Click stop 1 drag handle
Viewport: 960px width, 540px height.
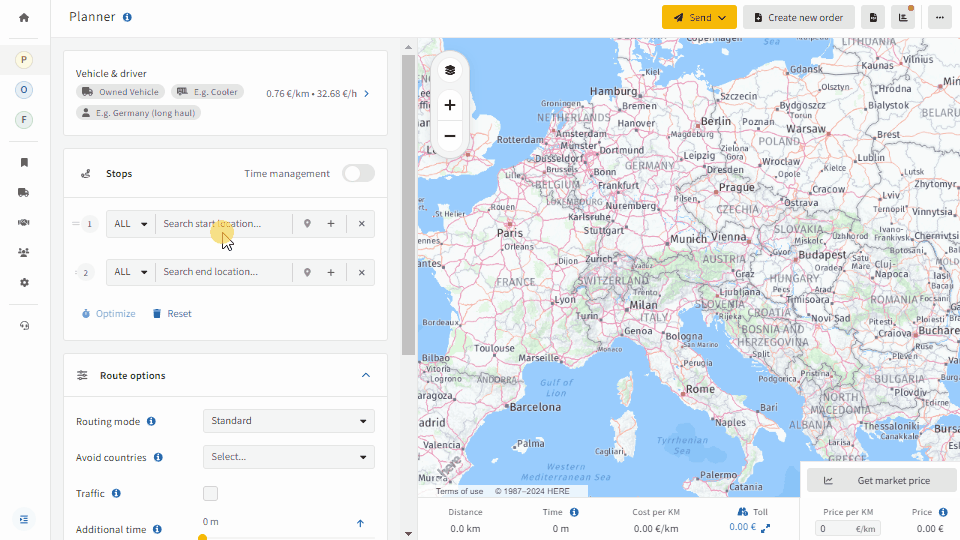(x=76, y=224)
